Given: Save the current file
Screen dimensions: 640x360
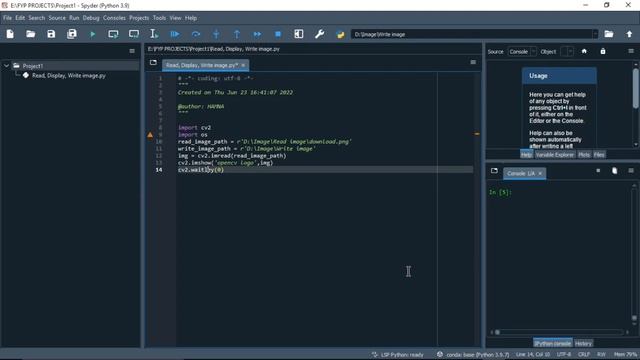Looking at the screenshot, I should (51, 34).
